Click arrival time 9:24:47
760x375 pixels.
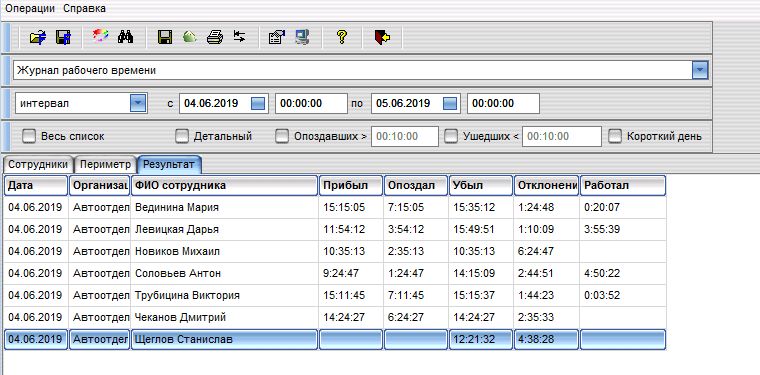click(x=341, y=273)
